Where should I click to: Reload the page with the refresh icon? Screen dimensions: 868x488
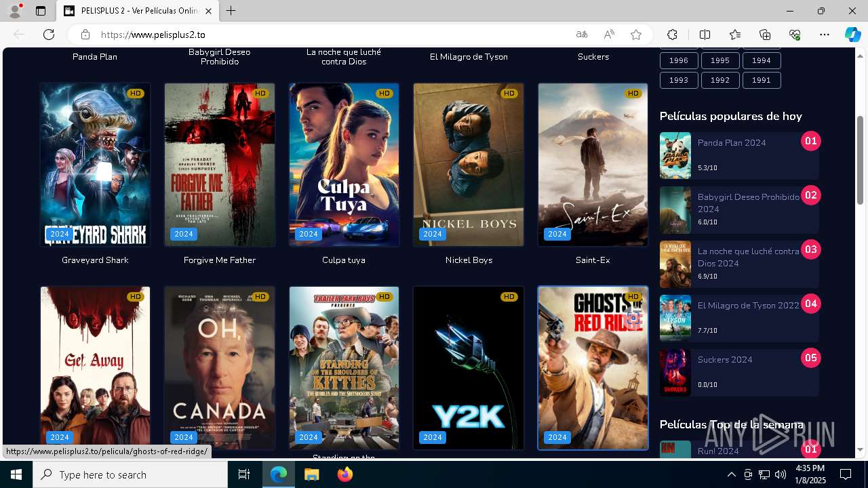pyautogui.click(x=49, y=35)
